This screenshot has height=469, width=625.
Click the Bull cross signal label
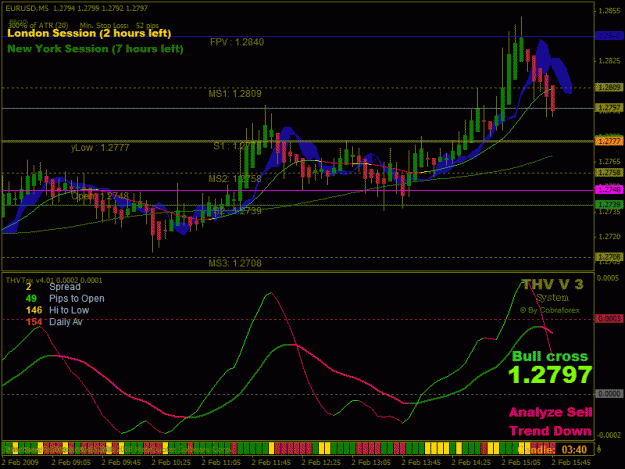click(x=550, y=356)
